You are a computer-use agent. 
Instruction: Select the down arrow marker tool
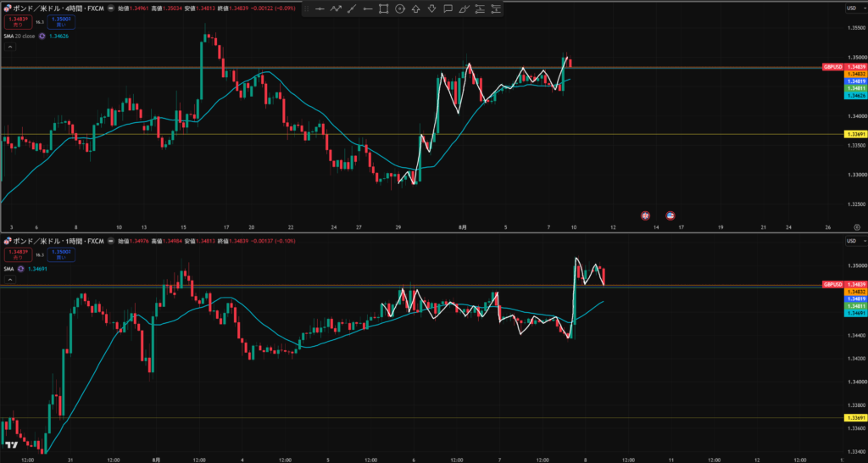(x=431, y=8)
